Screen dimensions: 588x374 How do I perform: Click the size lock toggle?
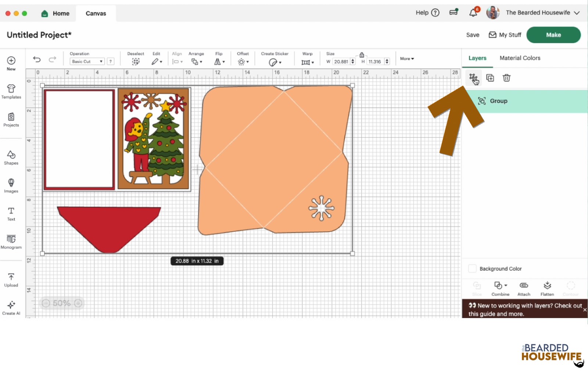pyautogui.click(x=362, y=54)
